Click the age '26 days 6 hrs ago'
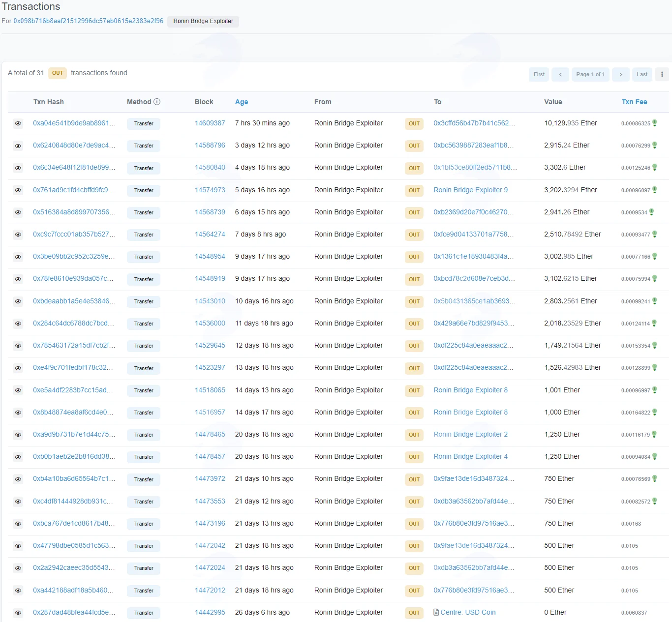672x622 pixels. click(x=262, y=612)
